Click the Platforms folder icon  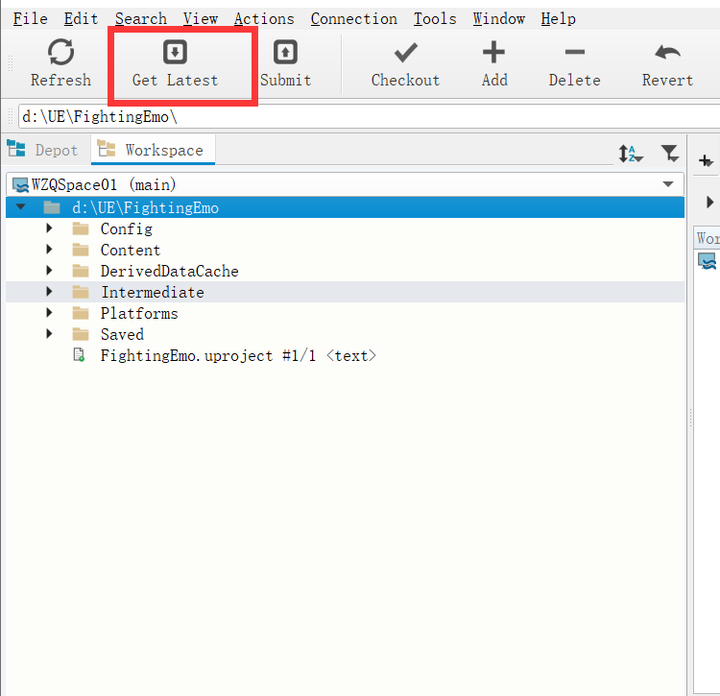coord(81,313)
